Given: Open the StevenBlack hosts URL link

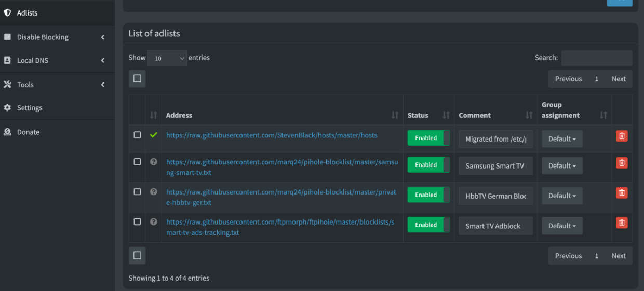Looking at the screenshot, I should pyautogui.click(x=272, y=135).
